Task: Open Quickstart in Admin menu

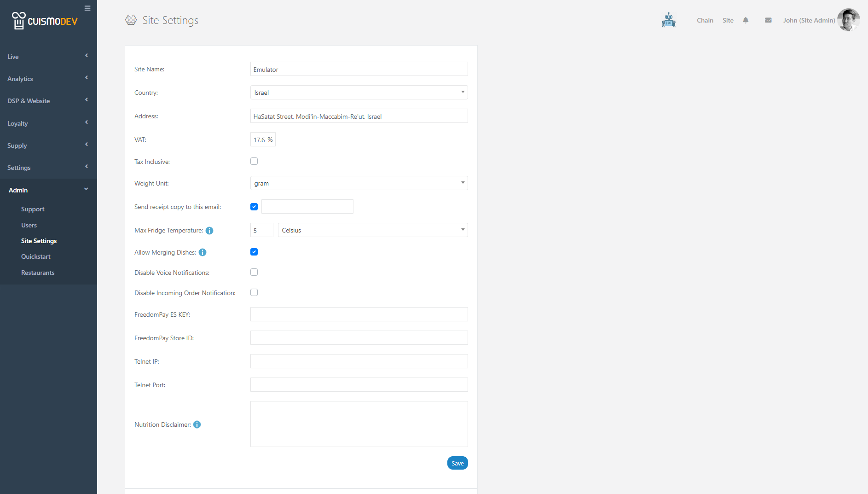Action: click(36, 256)
